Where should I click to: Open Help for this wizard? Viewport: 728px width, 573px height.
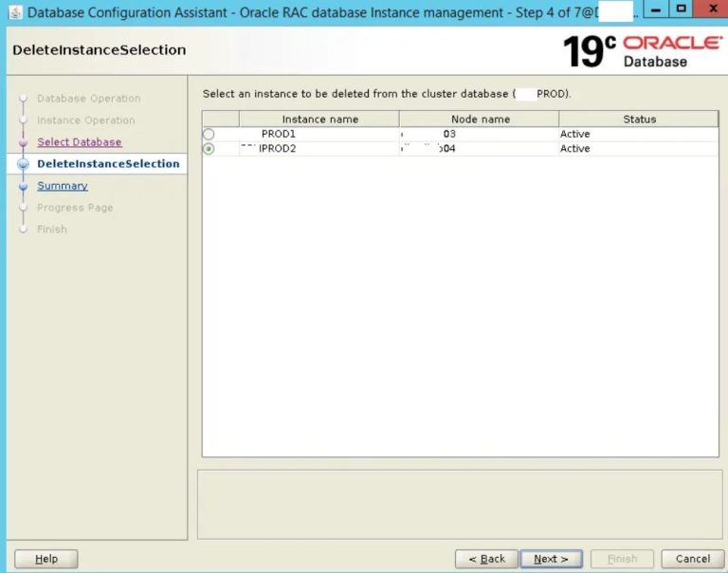46,559
